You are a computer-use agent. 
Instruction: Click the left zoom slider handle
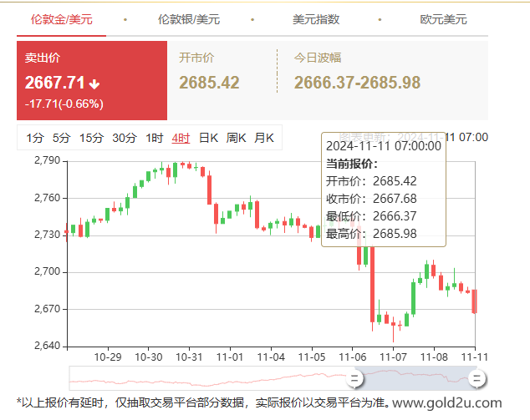pos(354,378)
